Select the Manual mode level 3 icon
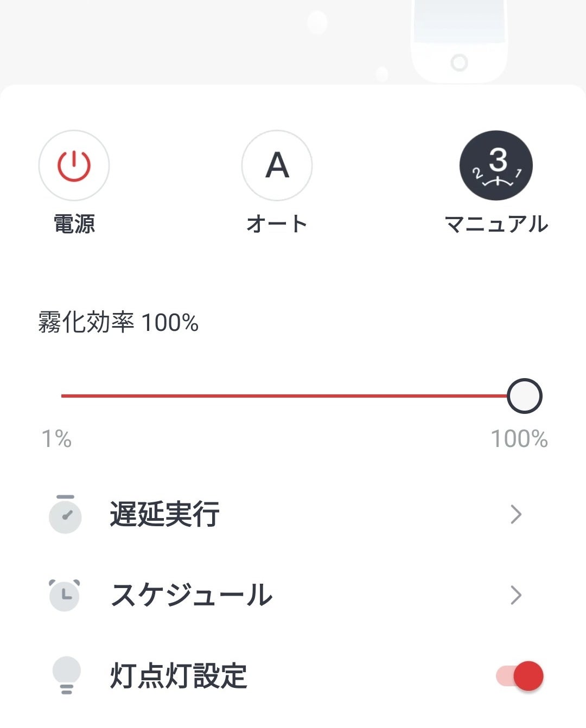This screenshot has height=728, width=586. [x=496, y=165]
